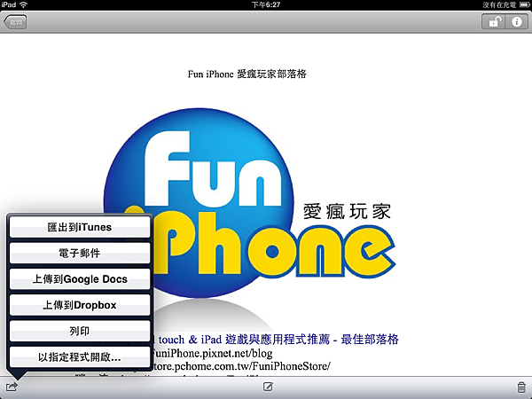Select 電子郵件 in the share menu
This screenshot has width=532, height=399.
(80, 253)
